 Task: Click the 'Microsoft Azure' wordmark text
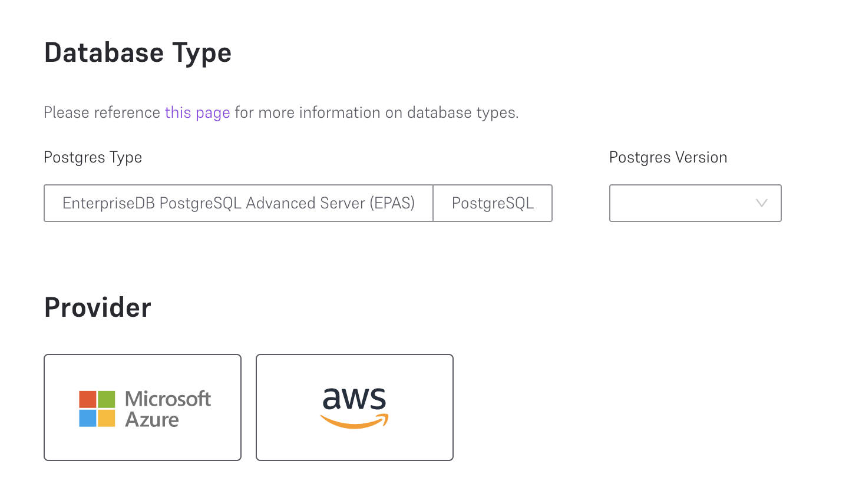(x=167, y=409)
